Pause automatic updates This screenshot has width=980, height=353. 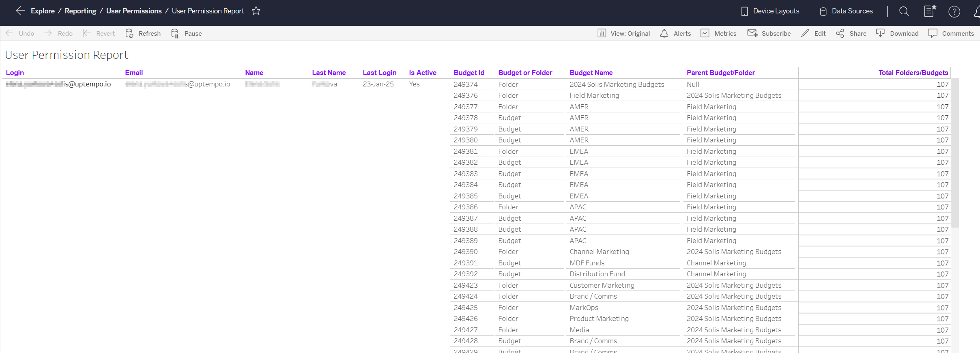pos(187,33)
